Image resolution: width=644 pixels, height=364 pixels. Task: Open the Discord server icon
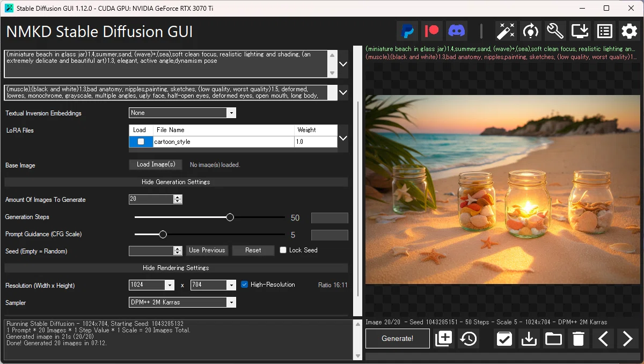click(x=457, y=31)
